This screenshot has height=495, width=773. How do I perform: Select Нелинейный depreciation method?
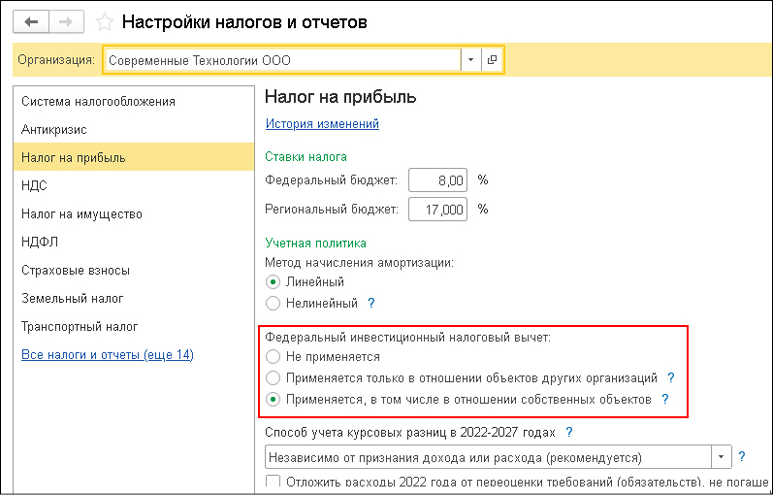click(x=272, y=302)
